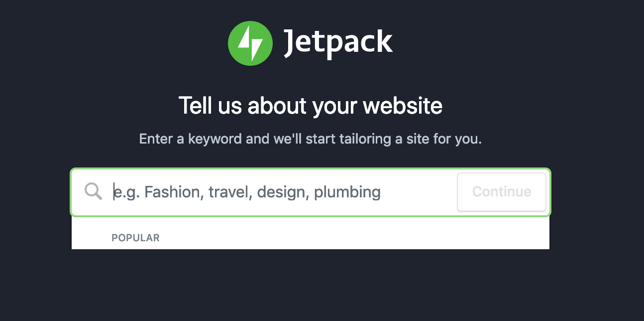Click the Jetpack wordmark text
Screen dimensions: 644x321
(x=338, y=43)
